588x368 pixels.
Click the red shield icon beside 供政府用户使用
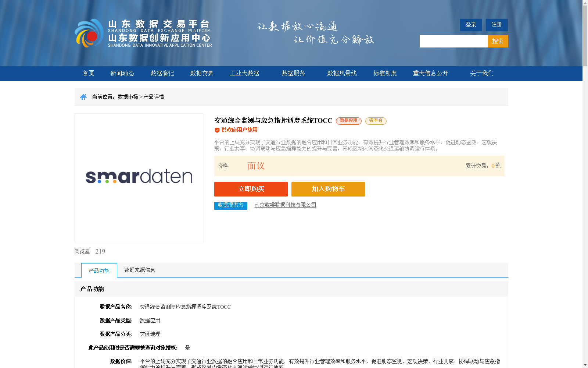[217, 130]
